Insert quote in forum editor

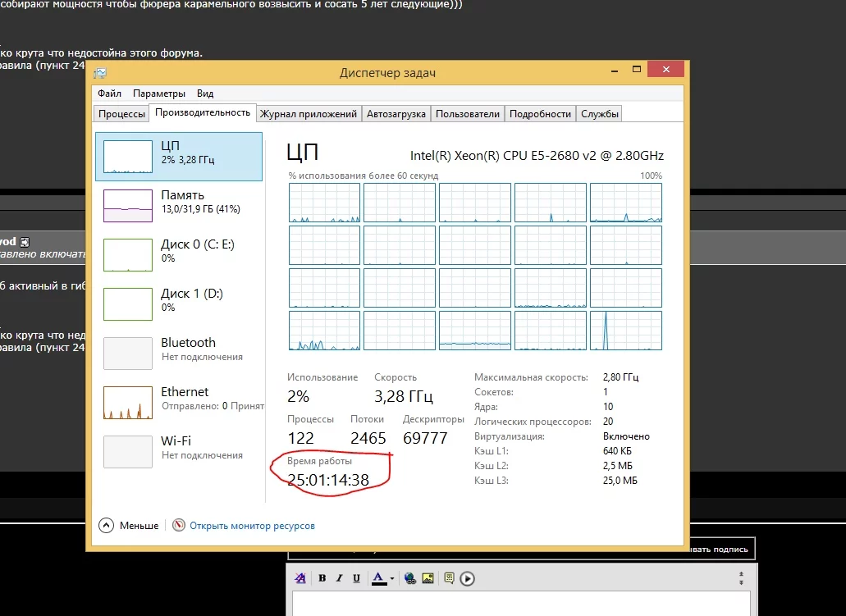click(x=449, y=578)
